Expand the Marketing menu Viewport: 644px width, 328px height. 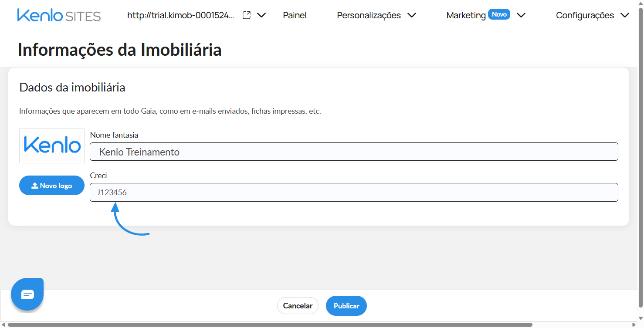tap(486, 15)
